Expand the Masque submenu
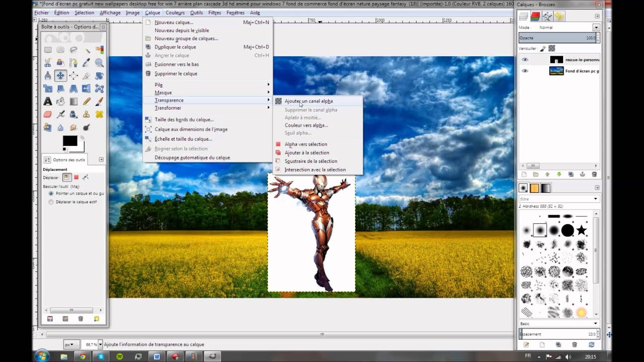The height and width of the screenshot is (362, 644). [x=208, y=93]
